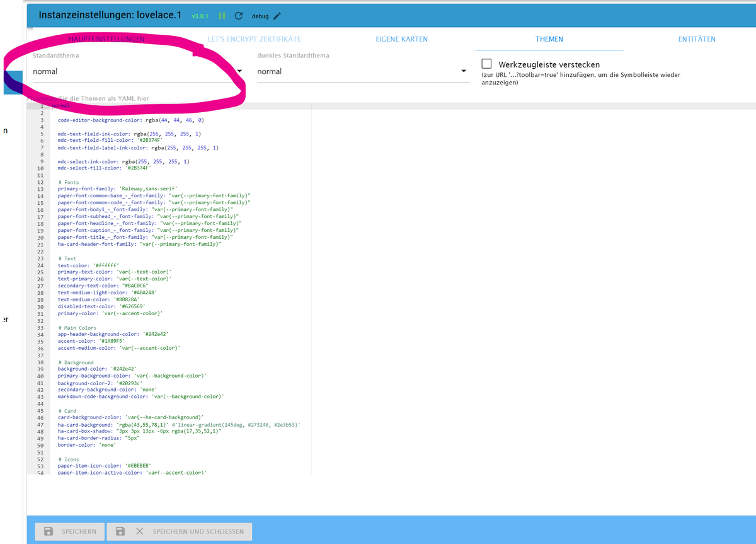
Task: Click the debug log level label
Action: click(260, 16)
